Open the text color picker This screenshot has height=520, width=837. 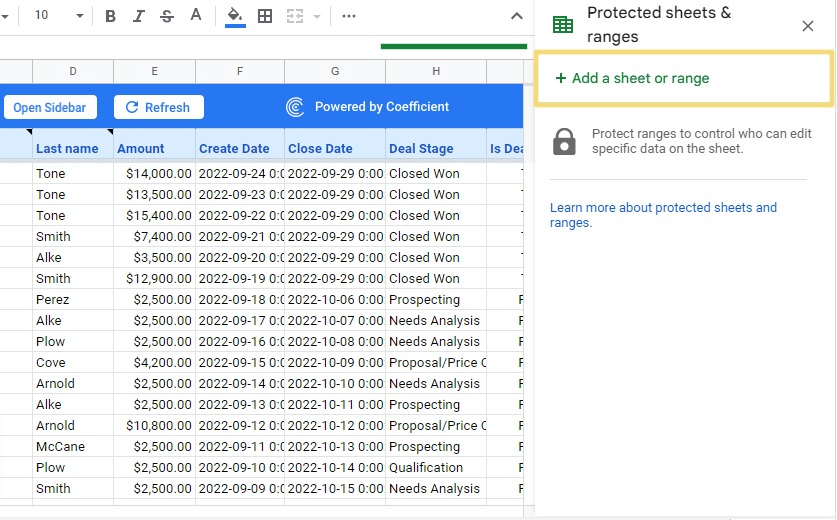(195, 16)
